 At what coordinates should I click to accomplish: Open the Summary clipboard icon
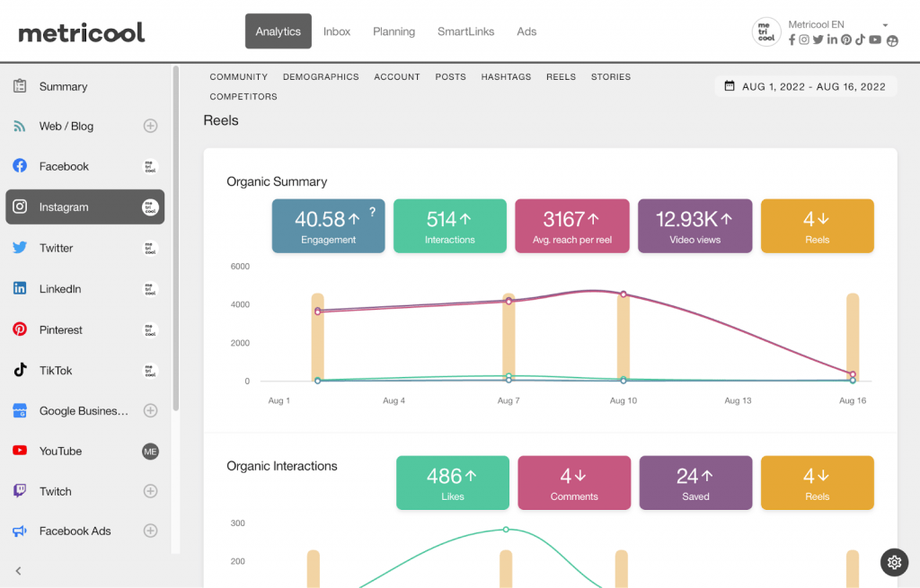(x=20, y=86)
